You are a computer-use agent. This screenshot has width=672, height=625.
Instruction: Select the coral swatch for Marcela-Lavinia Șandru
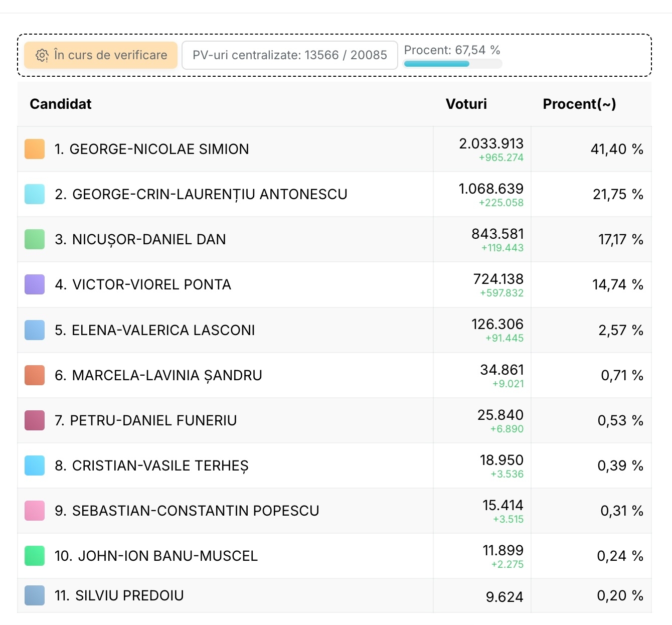pos(35,375)
